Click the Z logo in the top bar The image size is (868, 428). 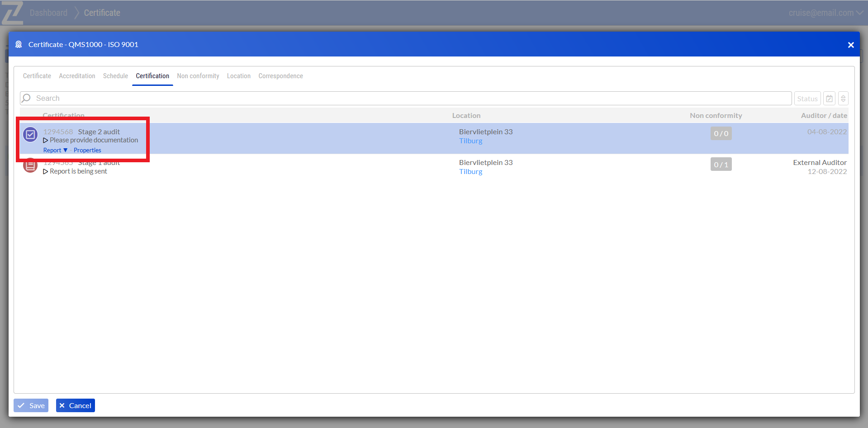pos(12,13)
